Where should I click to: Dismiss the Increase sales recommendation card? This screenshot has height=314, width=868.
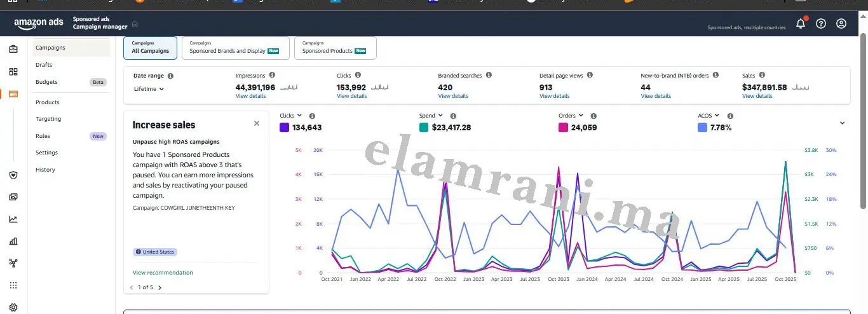click(257, 123)
